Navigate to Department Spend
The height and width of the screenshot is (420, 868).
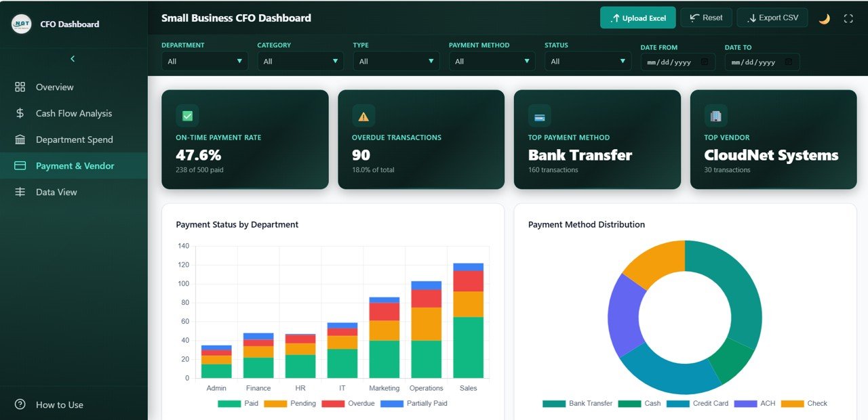[74, 140]
